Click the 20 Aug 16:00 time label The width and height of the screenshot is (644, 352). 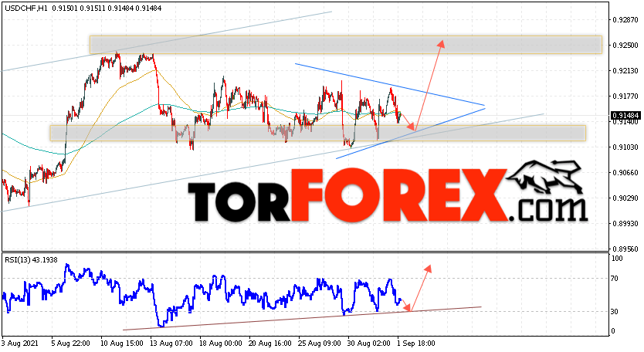pyautogui.click(x=269, y=343)
